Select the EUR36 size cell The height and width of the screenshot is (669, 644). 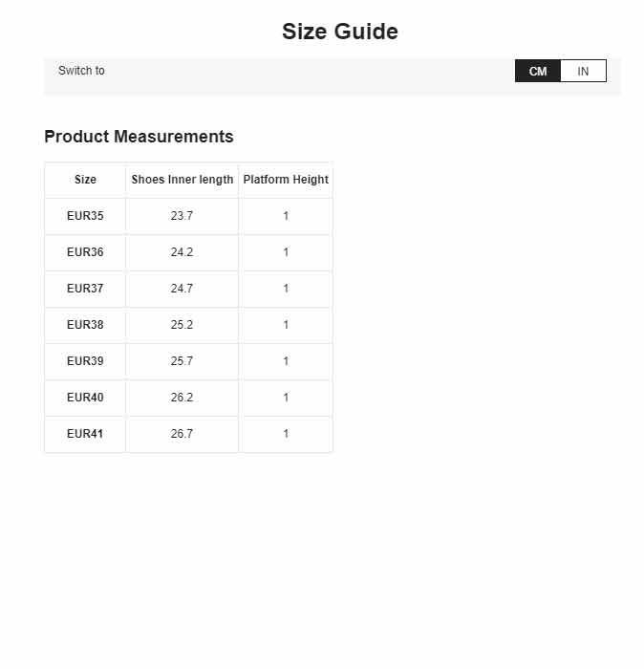pyautogui.click(x=85, y=252)
